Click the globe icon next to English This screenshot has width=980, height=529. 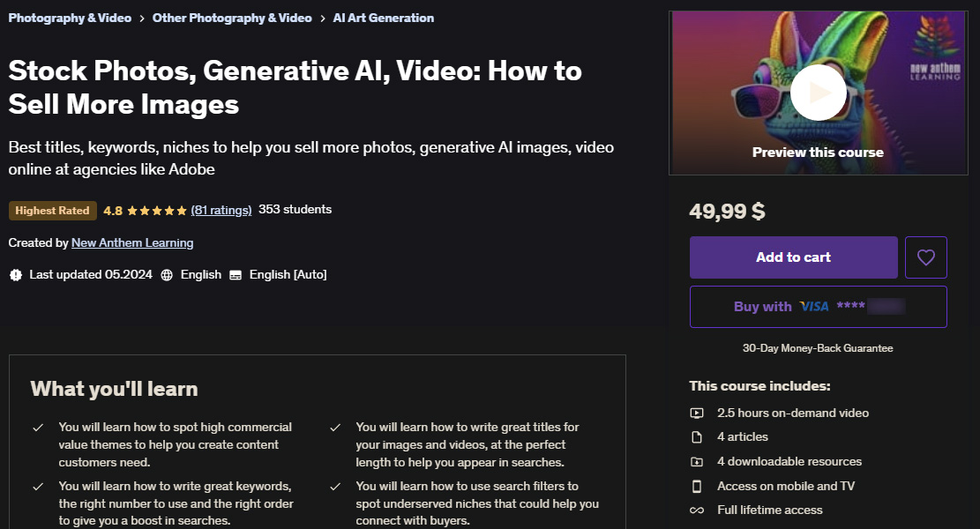tap(166, 274)
